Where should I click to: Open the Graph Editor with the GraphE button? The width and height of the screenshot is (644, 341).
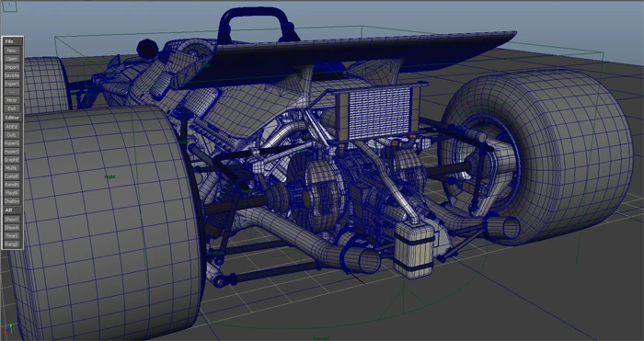(11, 160)
